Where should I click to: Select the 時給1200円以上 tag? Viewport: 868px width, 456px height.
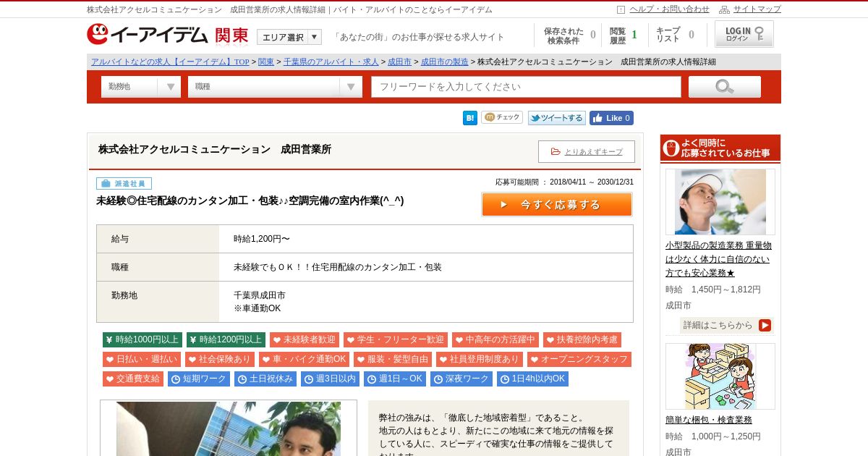click(226, 339)
